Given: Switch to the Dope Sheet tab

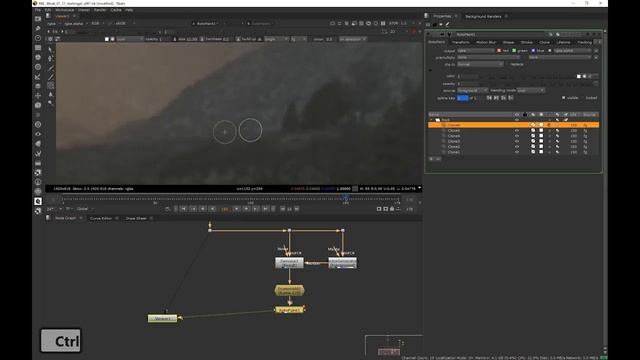Looking at the screenshot, I should coord(136,218).
